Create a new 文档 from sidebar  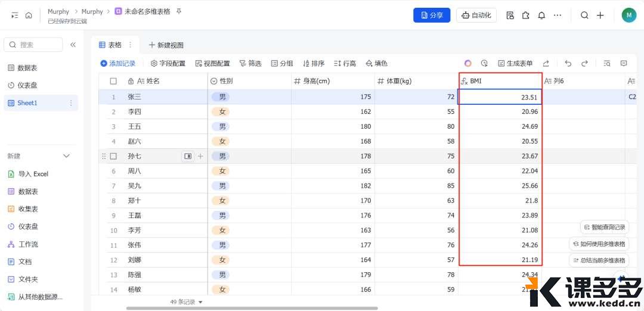(x=20, y=262)
